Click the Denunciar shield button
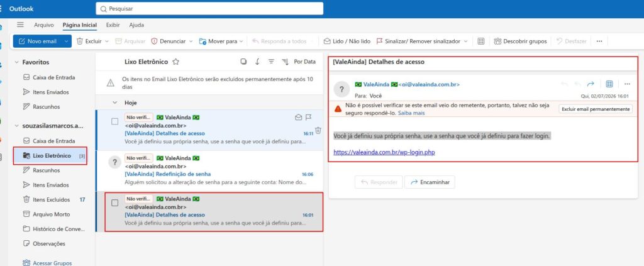Viewport: 644px width, 266px height. [x=169, y=41]
